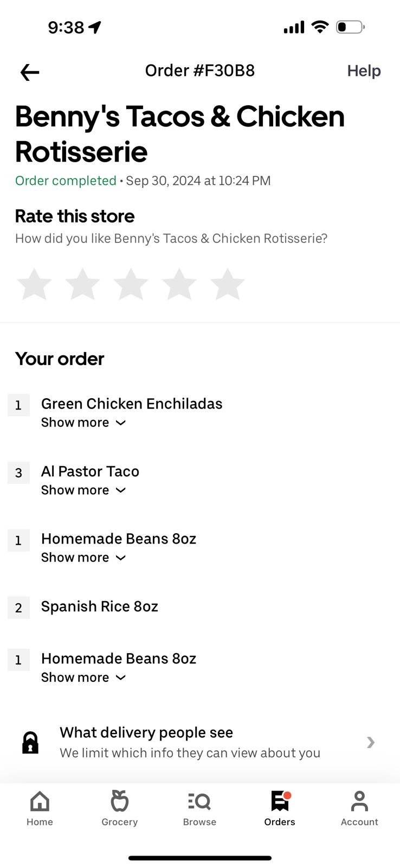Image resolution: width=400 pixels, height=868 pixels.
Task: Rate the store five stars
Action: (228, 284)
